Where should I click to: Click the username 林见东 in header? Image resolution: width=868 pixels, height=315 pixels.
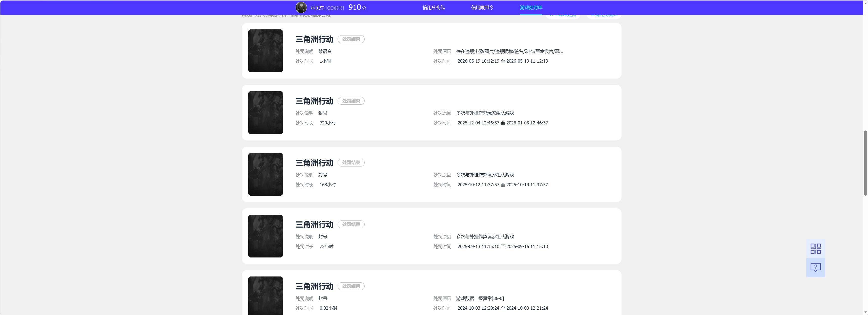[x=317, y=8]
